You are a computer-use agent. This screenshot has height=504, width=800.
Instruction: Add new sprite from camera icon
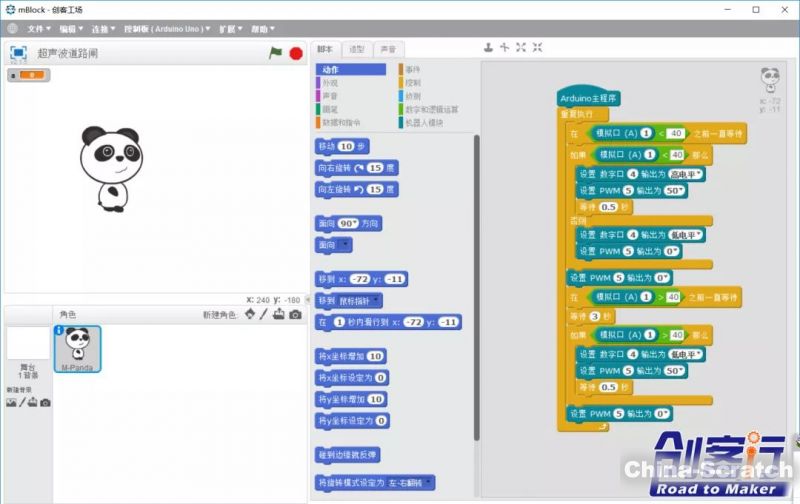[295, 315]
